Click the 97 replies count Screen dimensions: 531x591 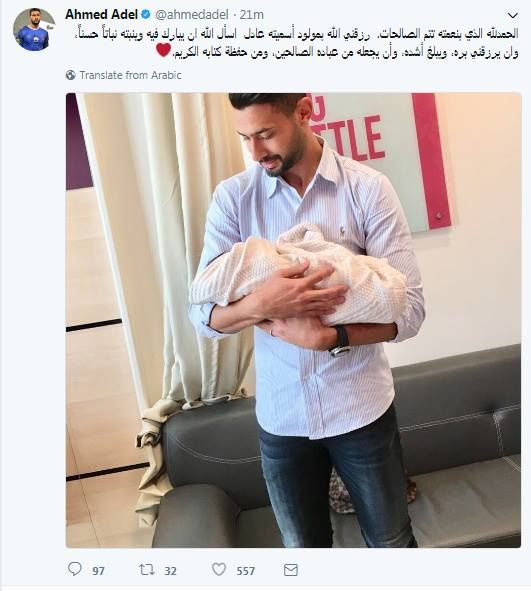click(98, 571)
